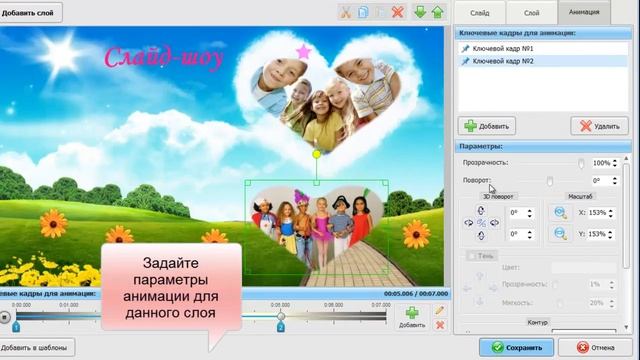Click pin icon of Ключевой кадр №1
This screenshot has height=360, width=640.
[x=465, y=49]
